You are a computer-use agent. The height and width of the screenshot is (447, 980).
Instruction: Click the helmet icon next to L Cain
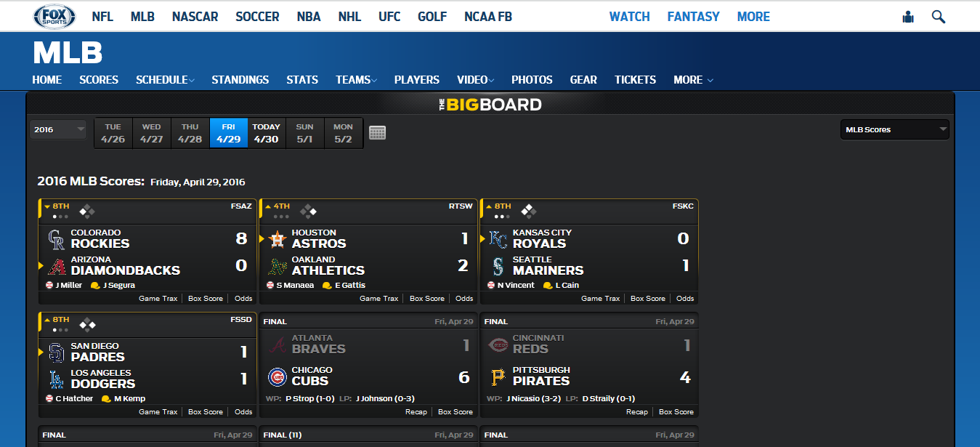point(548,286)
